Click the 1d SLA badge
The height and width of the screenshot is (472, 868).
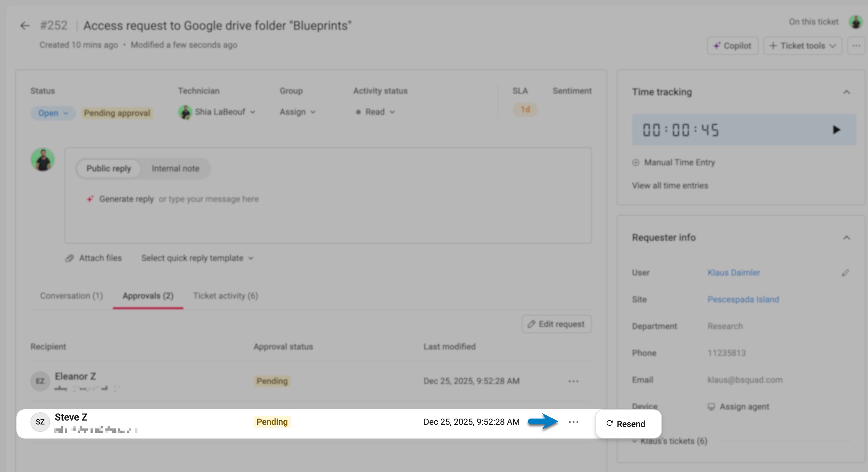(525, 110)
